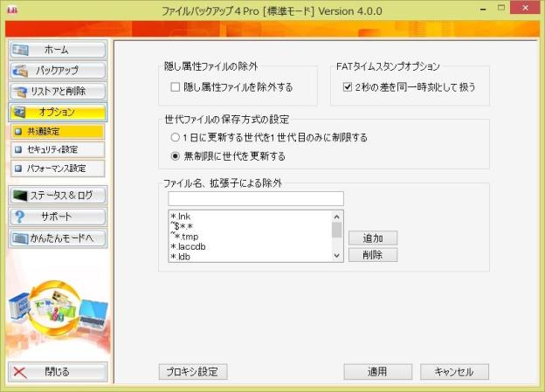
Task: Open the セキュリティ設定 submenu label
Action: tap(52, 150)
